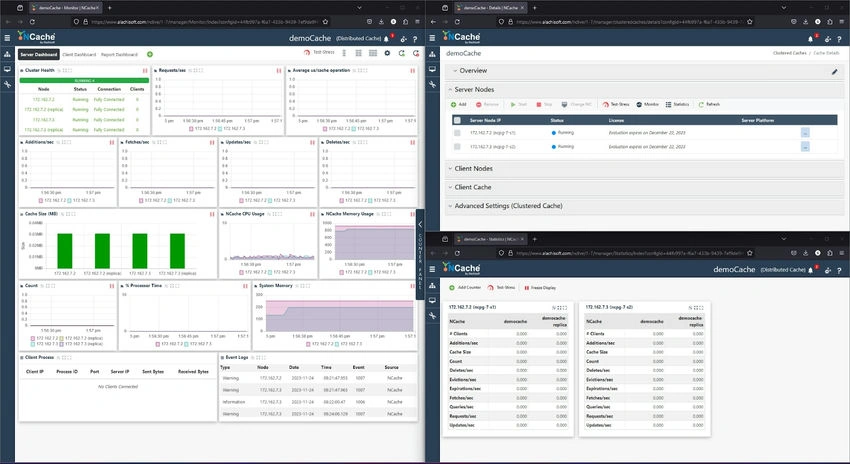Screen dimensions: 850x464
Task: Select the three-column grid layout icon
Action: [x=373, y=53]
